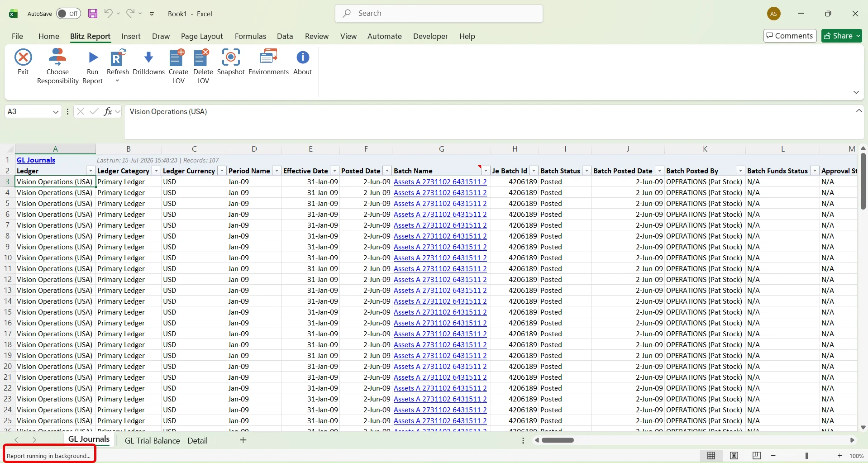Open the Refresh dropdown arrow
The width and height of the screenshot is (868, 463).
[117, 81]
